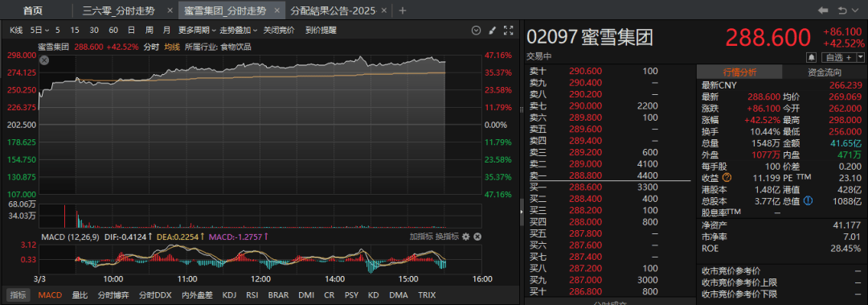
Task: Select the CR indicator
Action: [330, 295]
